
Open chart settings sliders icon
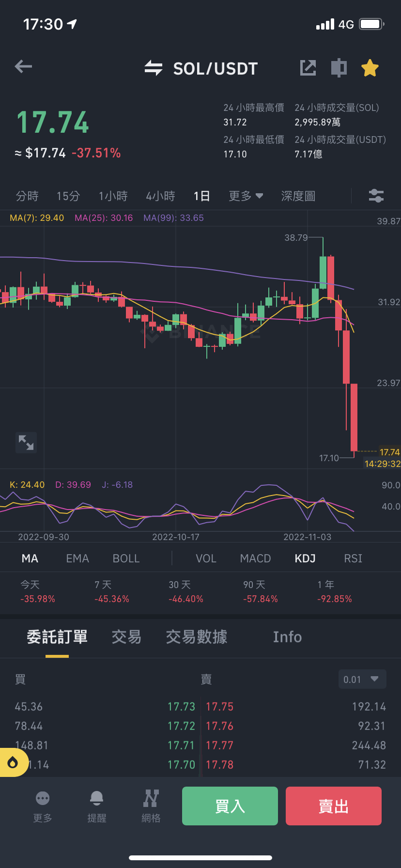(x=376, y=196)
